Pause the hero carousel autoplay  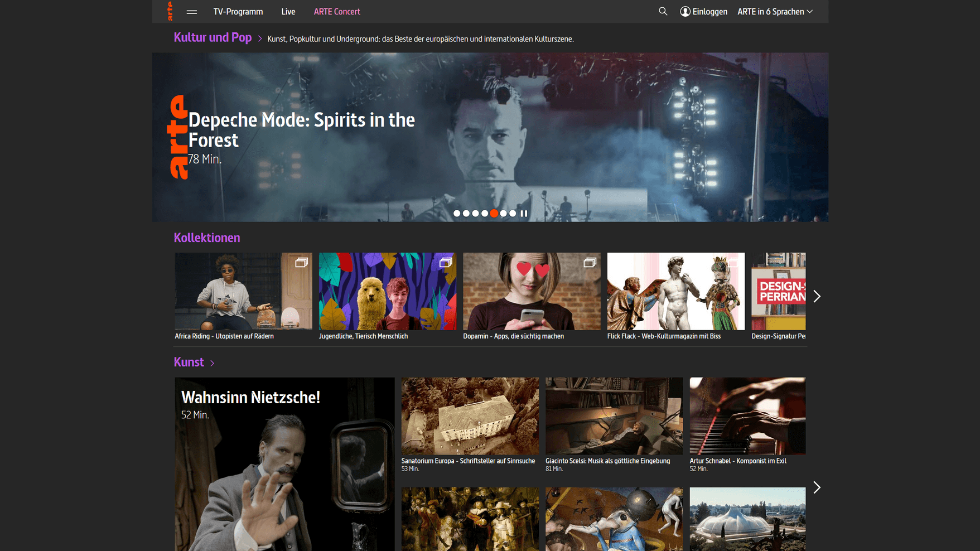point(524,214)
